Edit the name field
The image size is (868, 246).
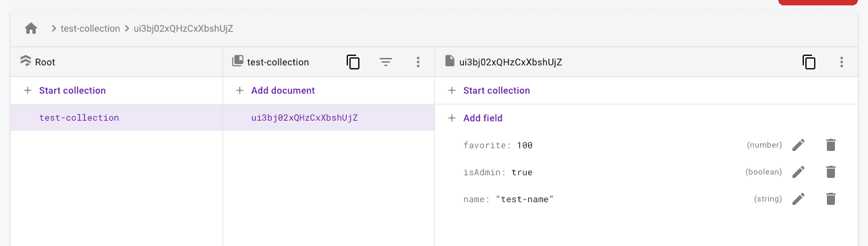(x=799, y=199)
